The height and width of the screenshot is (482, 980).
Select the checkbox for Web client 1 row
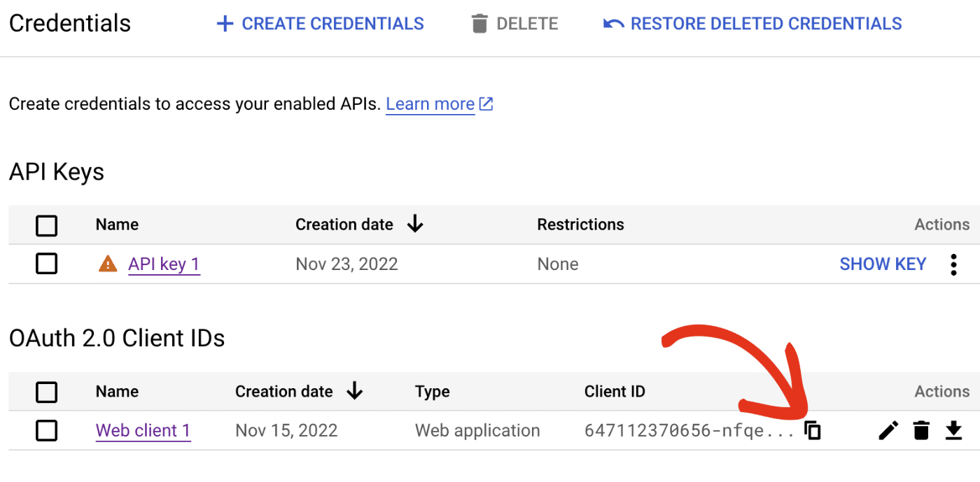point(46,431)
